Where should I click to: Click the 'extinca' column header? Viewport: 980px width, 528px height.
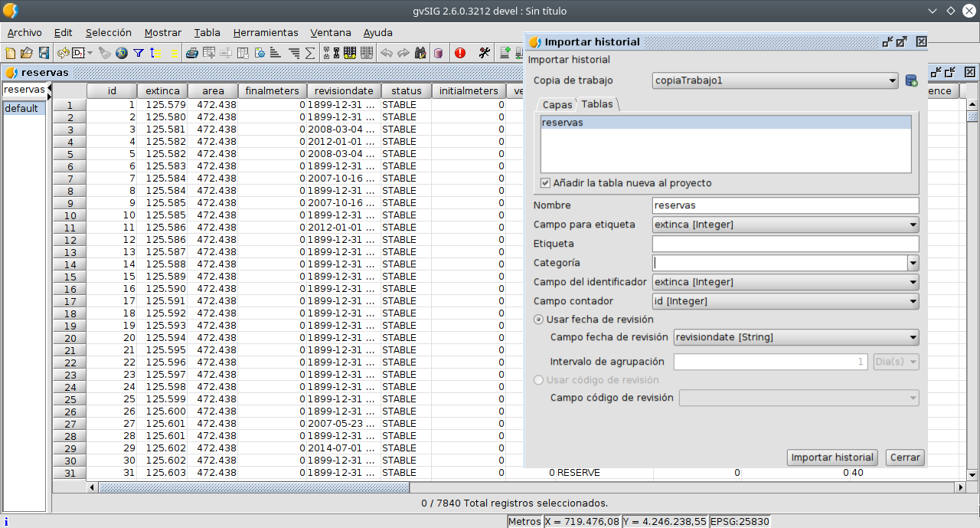(x=162, y=90)
